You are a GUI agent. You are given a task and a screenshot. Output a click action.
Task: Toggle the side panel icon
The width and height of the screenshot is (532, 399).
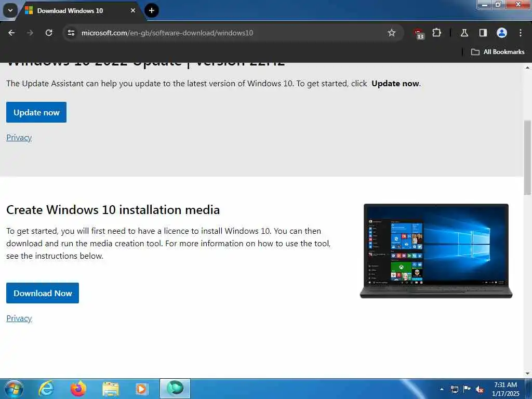(483, 33)
